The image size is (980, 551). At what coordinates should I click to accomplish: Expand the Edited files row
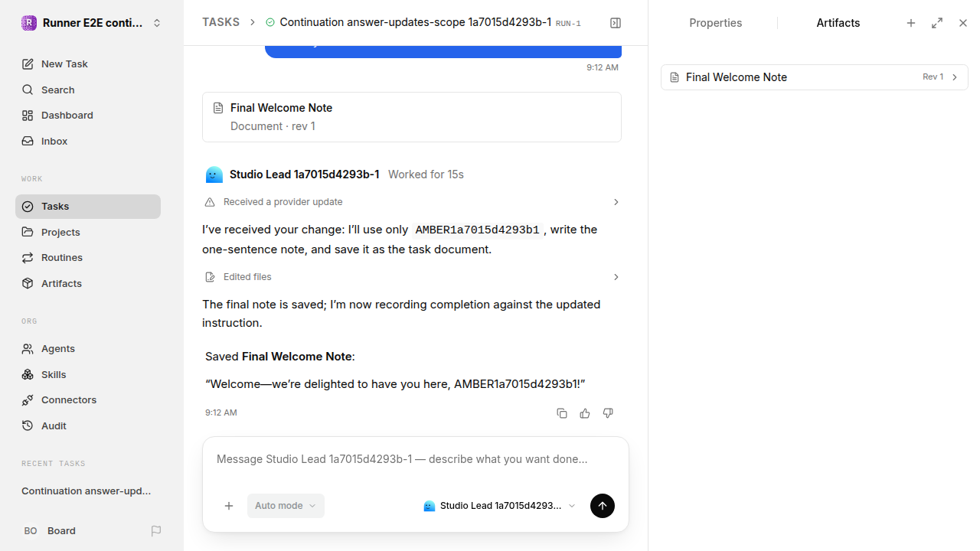(412, 277)
